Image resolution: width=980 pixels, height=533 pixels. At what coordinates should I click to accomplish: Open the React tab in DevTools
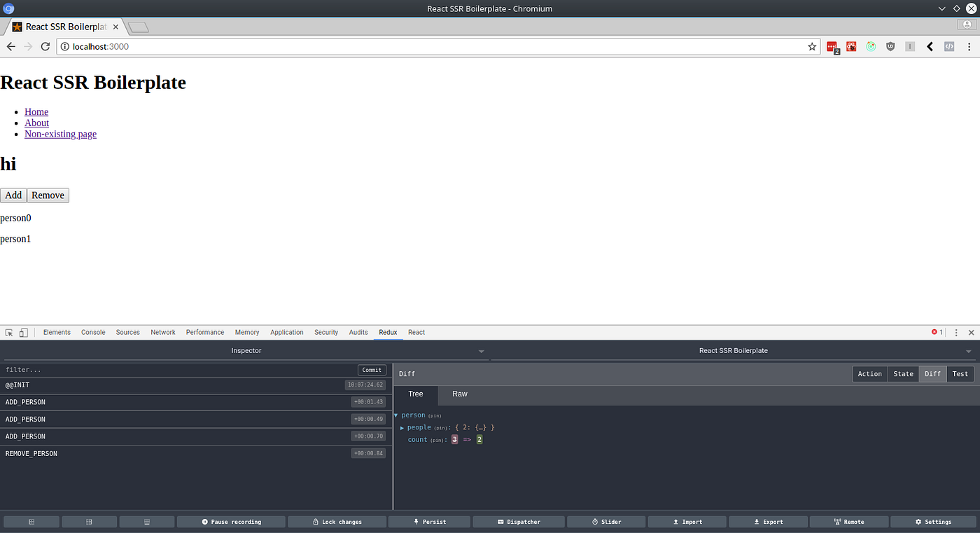point(416,332)
